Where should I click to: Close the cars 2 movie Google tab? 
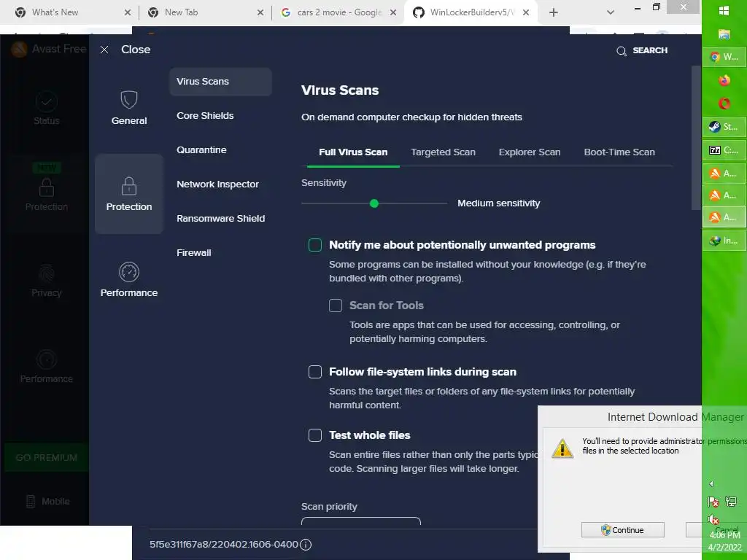[393, 13]
